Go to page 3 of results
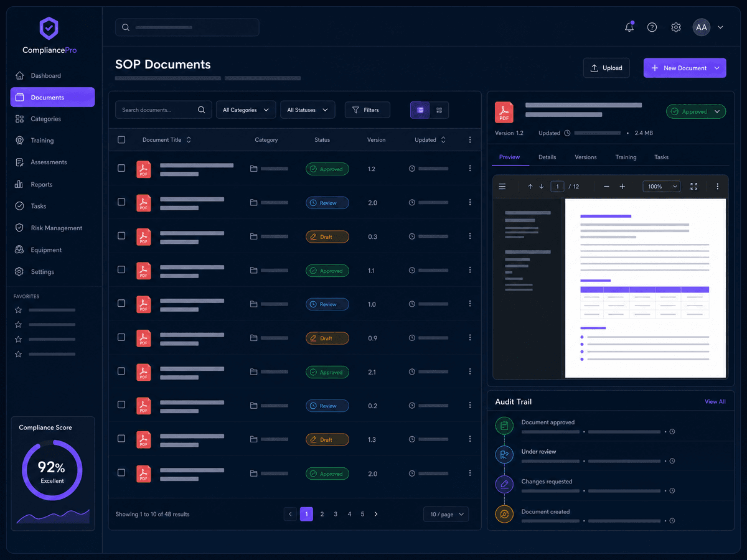This screenshot has height=560, width=747. point(336,514)
